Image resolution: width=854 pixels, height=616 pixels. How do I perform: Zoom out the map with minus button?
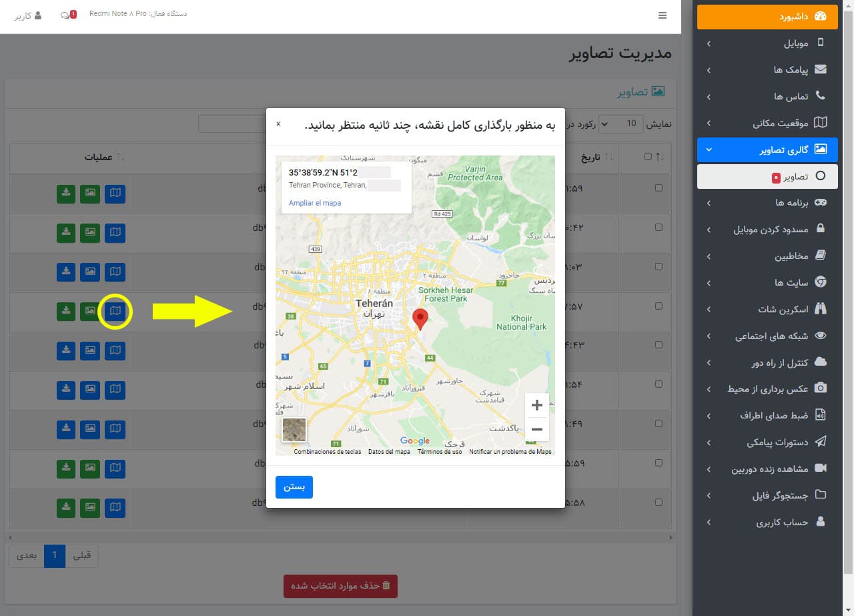[537, 429]
